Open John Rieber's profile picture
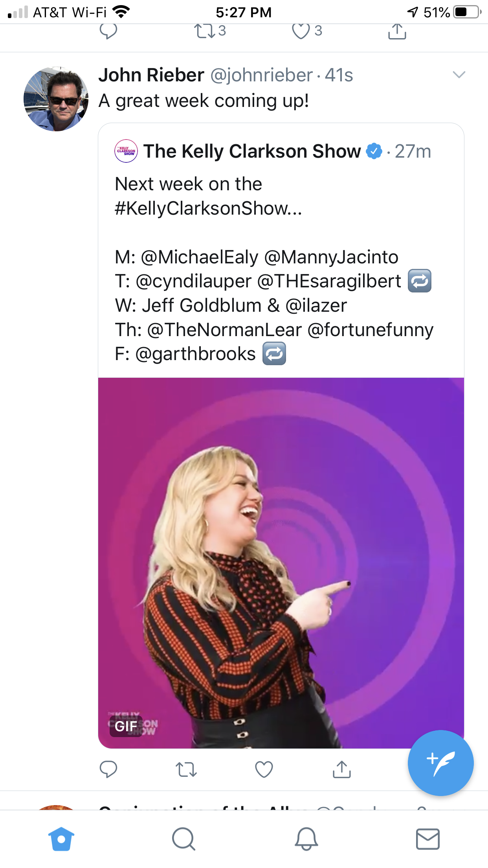The height and width of the screenshot is (868, 488). (x=56, y=99)
